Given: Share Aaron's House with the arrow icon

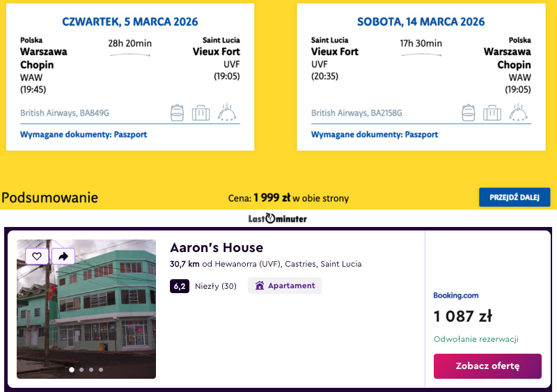Looking at the screenshot, I should (x=63, y=256).
